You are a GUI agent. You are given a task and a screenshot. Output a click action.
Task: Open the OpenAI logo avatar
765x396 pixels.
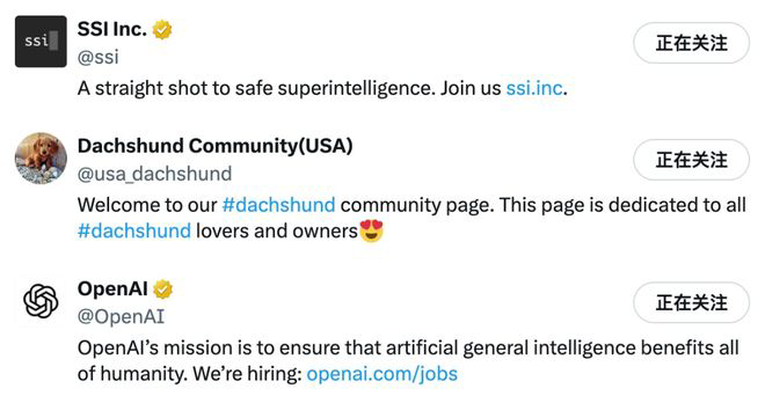[41, 301]
